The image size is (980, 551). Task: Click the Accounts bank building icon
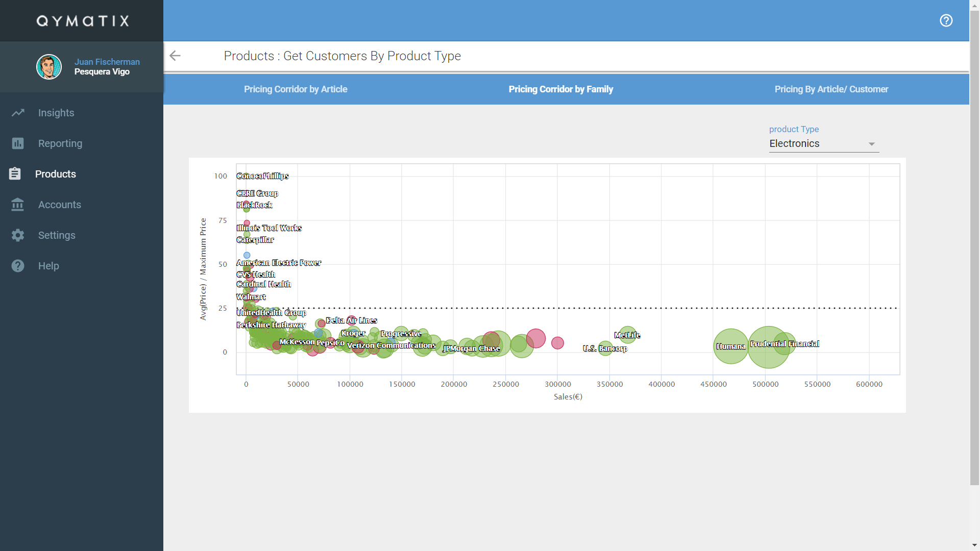(18, 205)
